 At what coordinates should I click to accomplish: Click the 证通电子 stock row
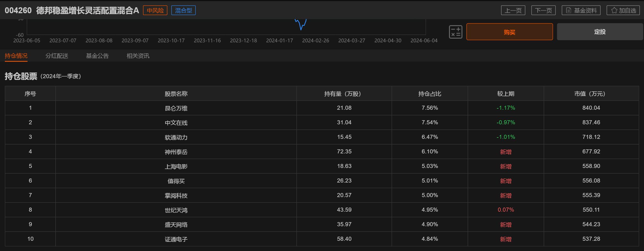176,239
